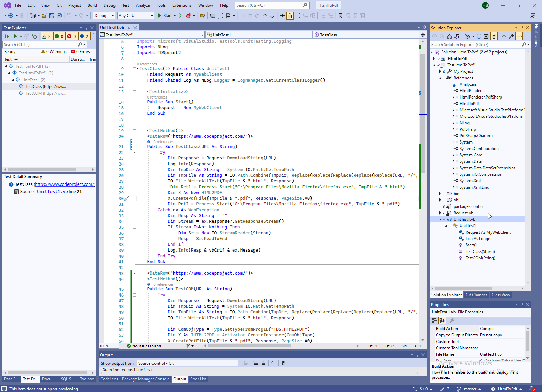Open the Solution Explorer properties wrench
This screenshot has width=542, height=392.
tap(512, 36)
